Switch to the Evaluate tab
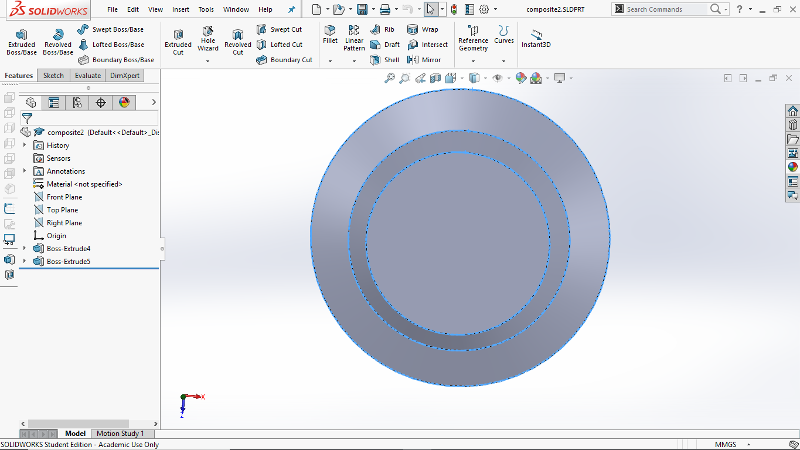The width and height of the screenshot is (800, 450). point(87,76)
